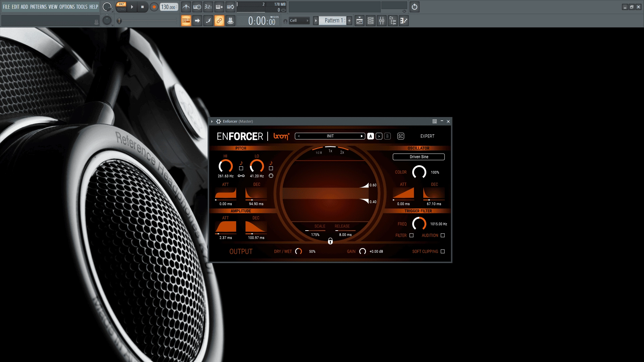Add a new pattern with plus button
Viewport: 644px width, 362px height.
click(349, 21)
